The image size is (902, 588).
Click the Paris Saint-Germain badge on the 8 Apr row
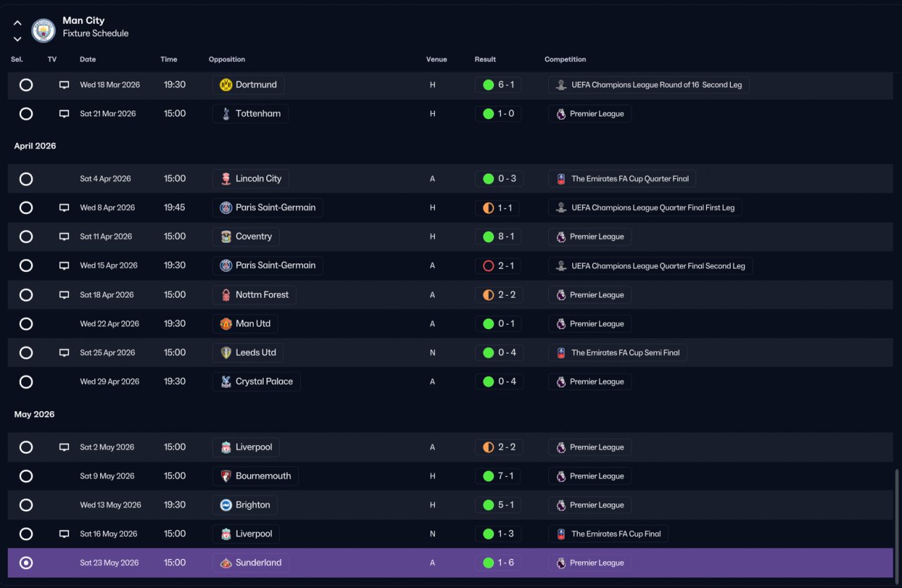click(x=225, y=208)
